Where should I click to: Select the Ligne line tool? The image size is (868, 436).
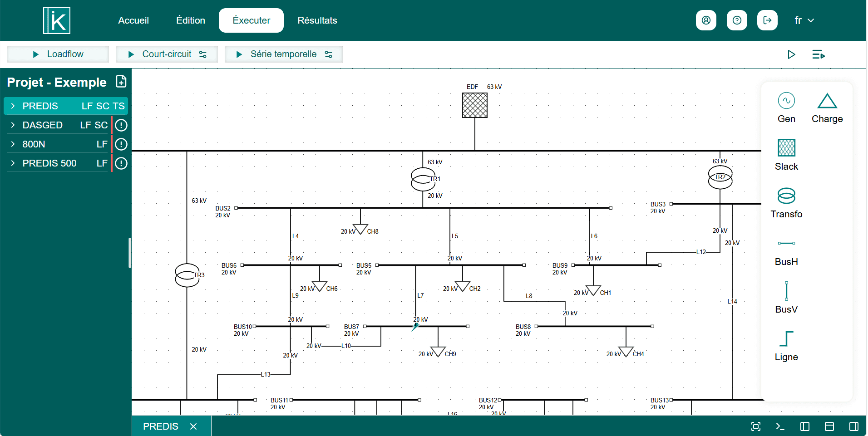tap(786, 346)
